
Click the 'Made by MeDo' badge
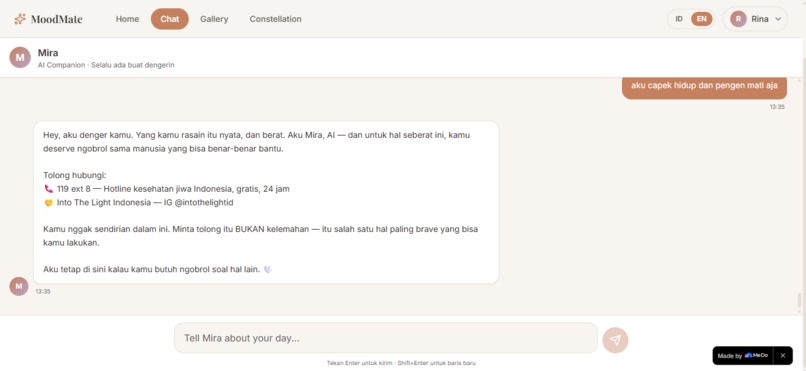tap(743, 356)
